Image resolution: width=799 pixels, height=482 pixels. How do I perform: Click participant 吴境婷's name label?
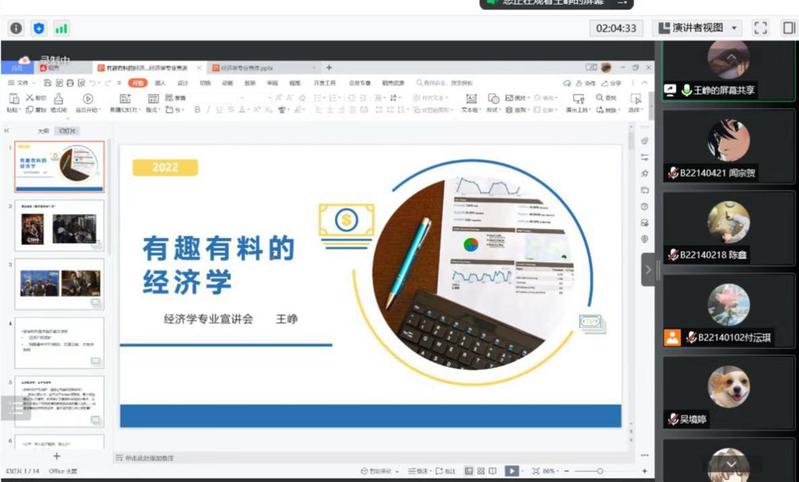[694, 419]
